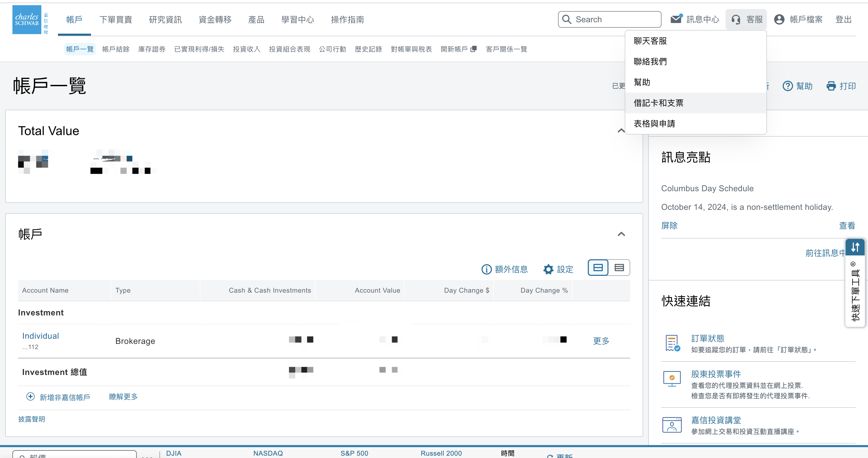Switch to expanded table view toggle

[x=598, y=268]
